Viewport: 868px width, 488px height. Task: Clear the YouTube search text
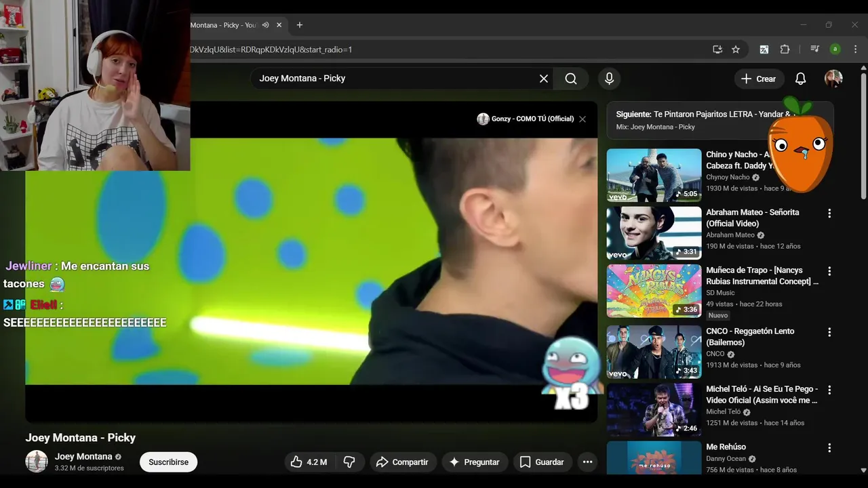(x=544, y=79)
